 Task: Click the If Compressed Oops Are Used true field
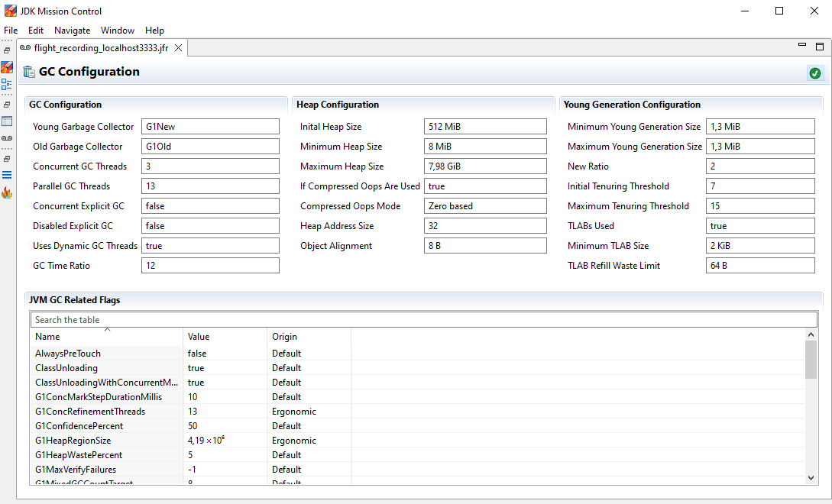(x=485, y=186)
